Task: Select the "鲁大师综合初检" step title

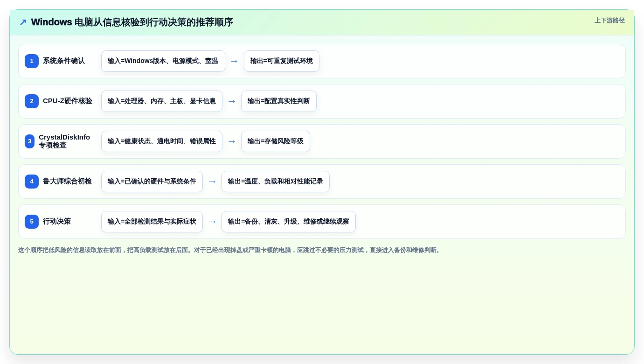Action: [68, 182]
